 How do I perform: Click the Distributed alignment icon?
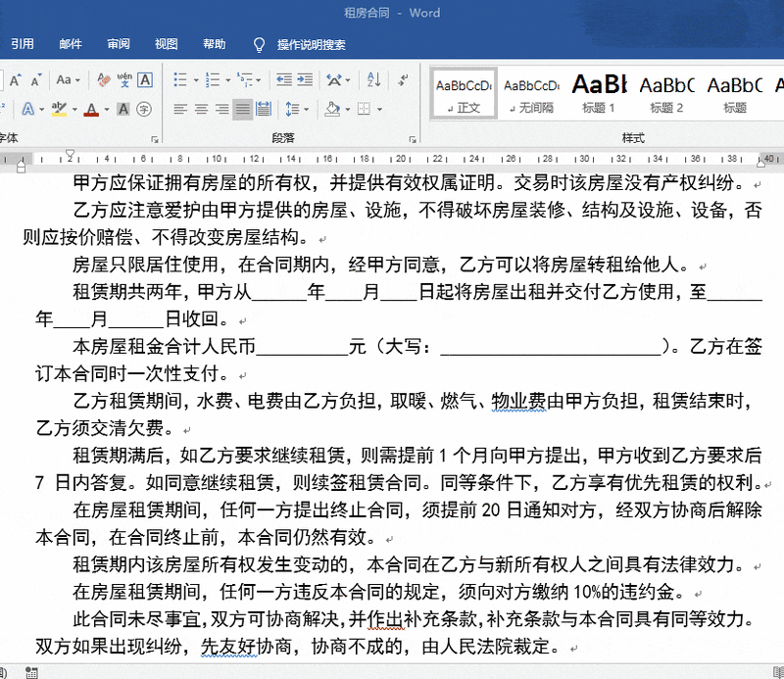(x=265, y=109)
